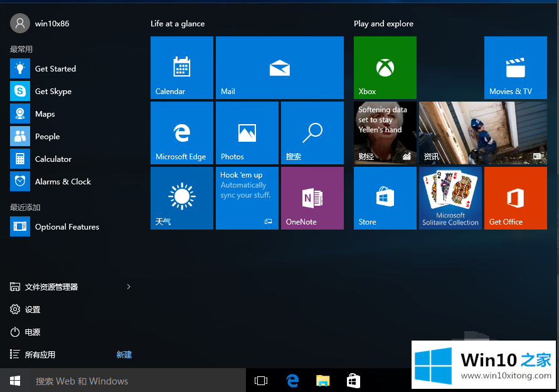Viewport: 559px width, 392px height.
Task: Open Task View on the taskbar
Action: coord(261,381)
